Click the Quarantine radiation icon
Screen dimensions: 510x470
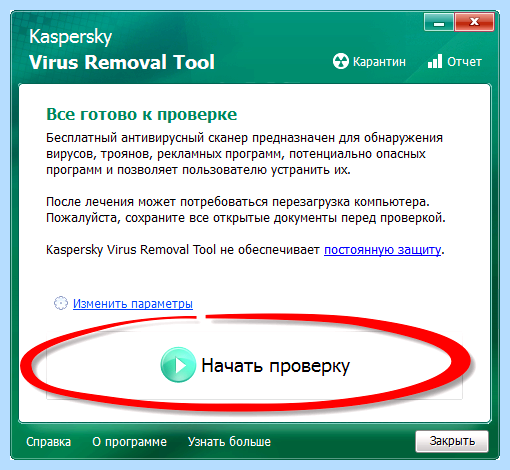341,62
